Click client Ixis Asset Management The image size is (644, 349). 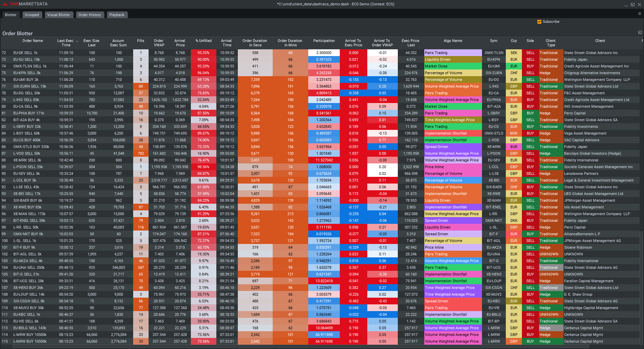pos(584,207)
